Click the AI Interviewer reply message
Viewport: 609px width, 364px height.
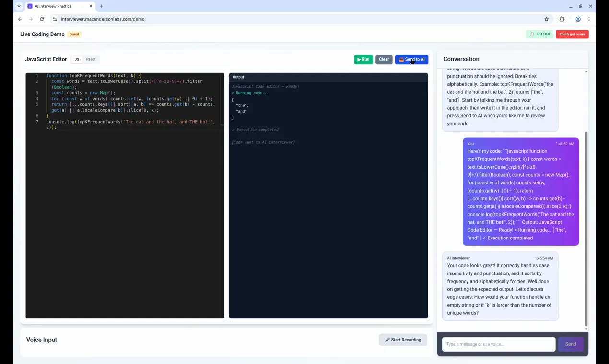pyautogui.click(x=500, y=286)
